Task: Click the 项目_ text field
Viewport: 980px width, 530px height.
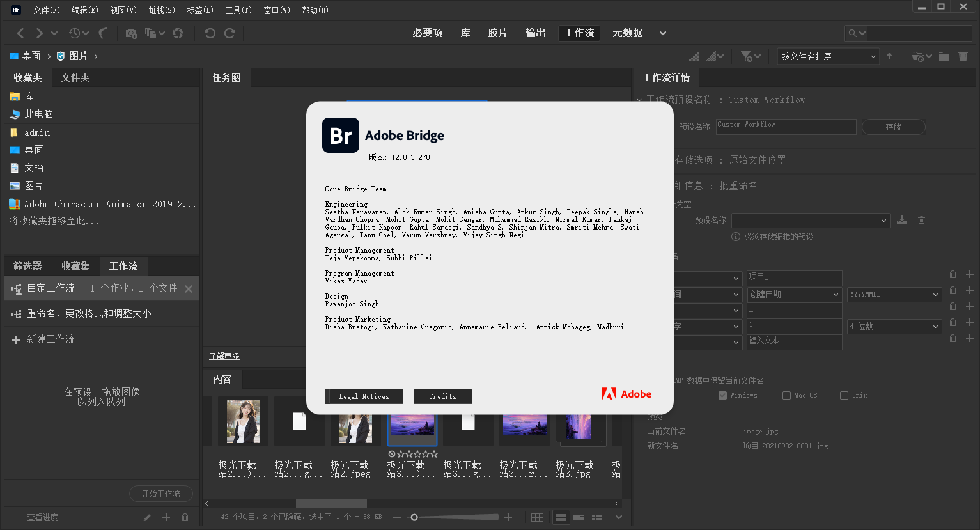Action: pos(794,277)
